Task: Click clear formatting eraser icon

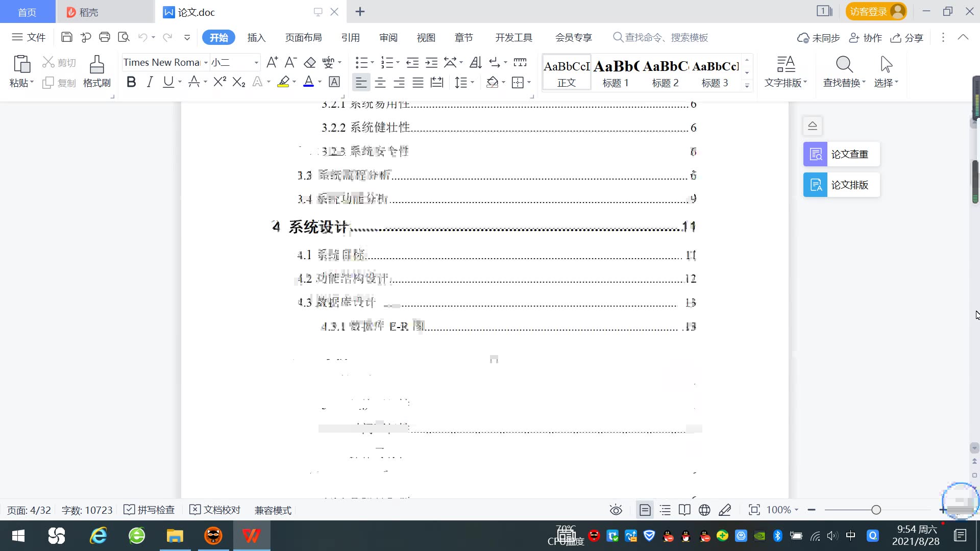Action: pyautogui.click(x=310, y=63)
